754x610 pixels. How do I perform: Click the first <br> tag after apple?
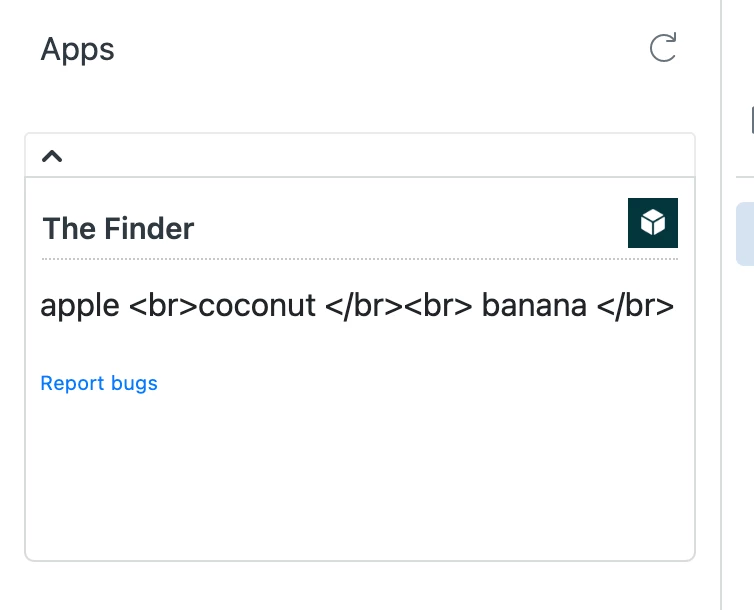[x=163, y=305]
